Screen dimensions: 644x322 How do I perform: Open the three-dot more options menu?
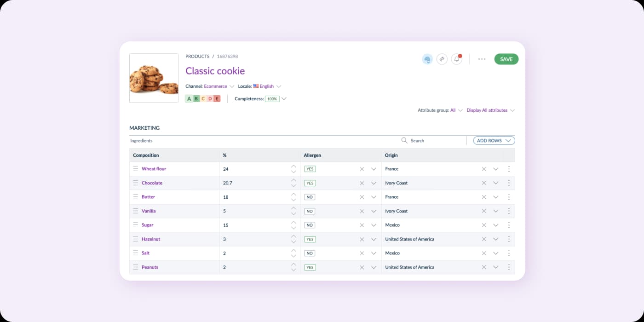[482, 59]
